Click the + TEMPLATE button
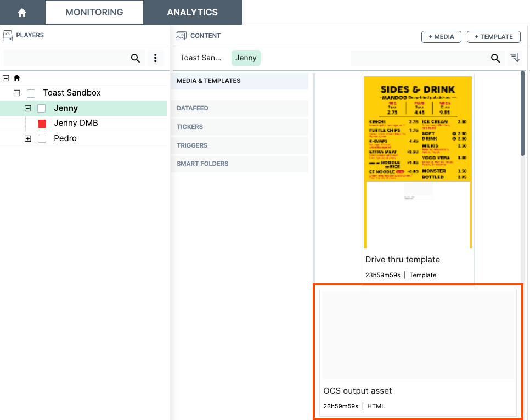530x420 pixels. (493, 37)
